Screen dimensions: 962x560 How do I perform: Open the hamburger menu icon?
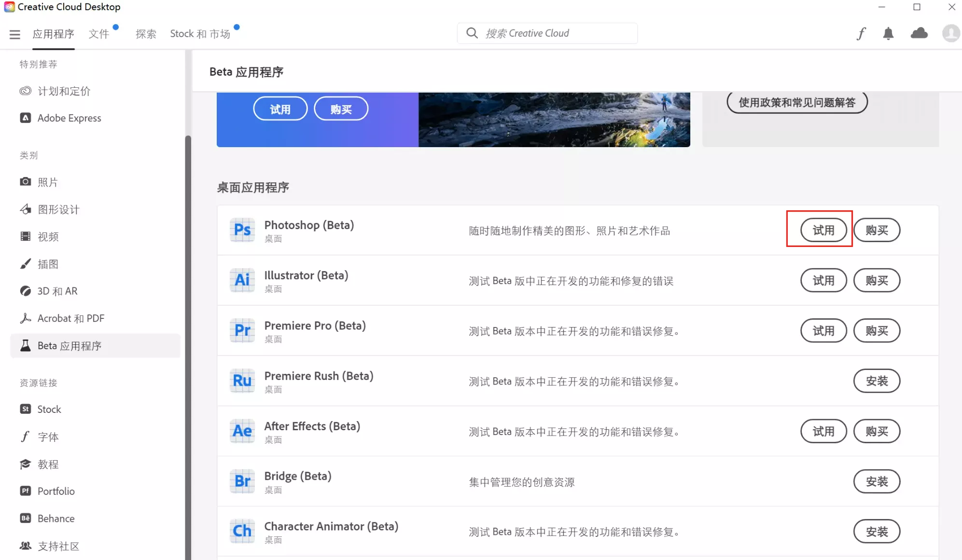14,34
